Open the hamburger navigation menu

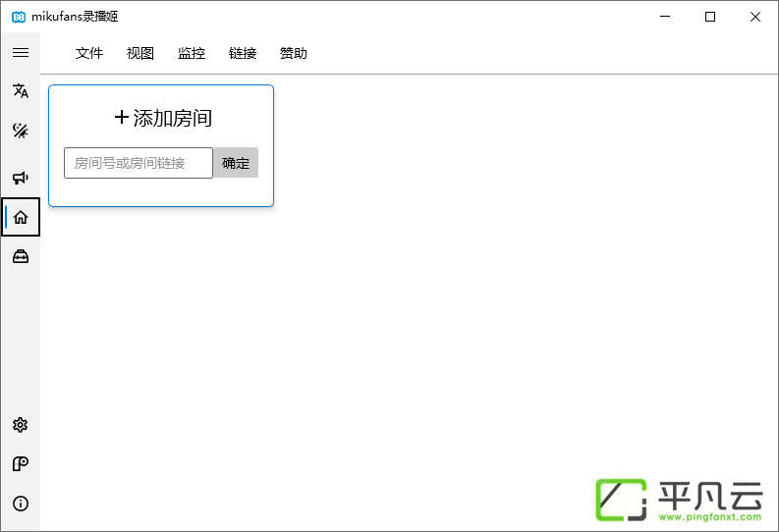tap(21, 53)
